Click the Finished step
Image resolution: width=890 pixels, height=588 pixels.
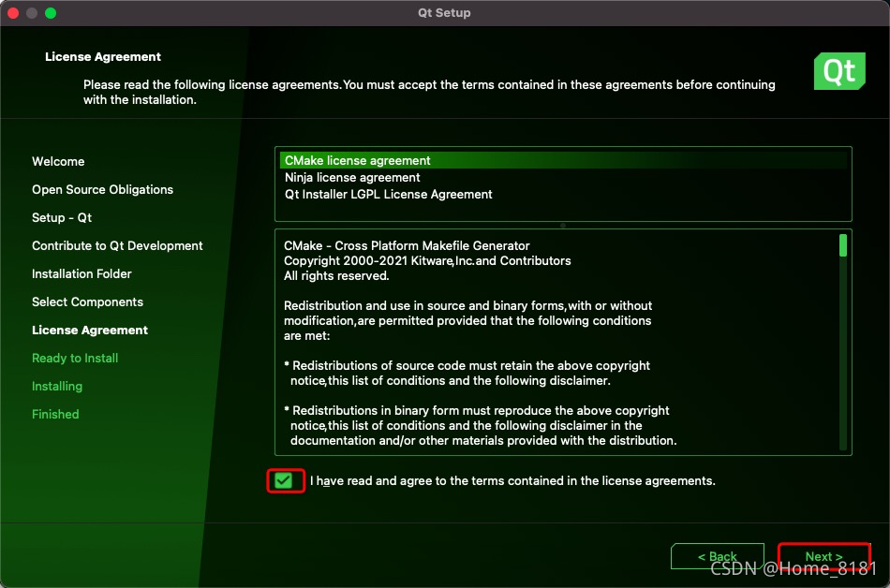point(55,415)
